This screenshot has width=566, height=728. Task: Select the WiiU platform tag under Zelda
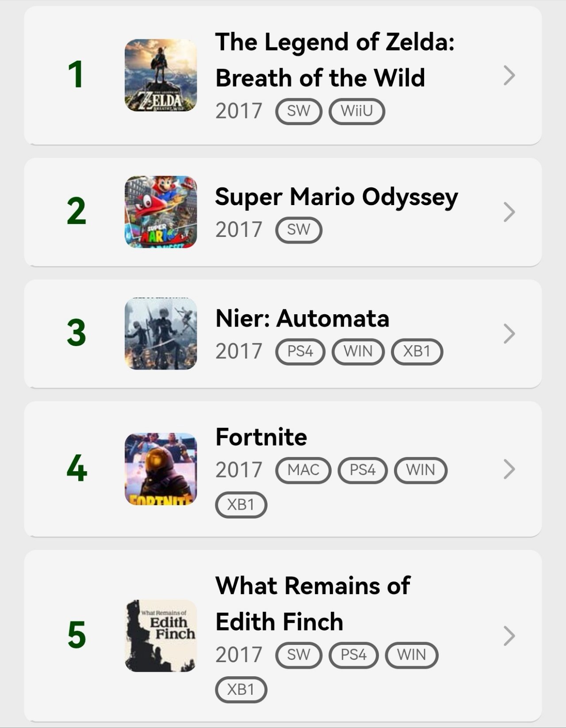357,111
